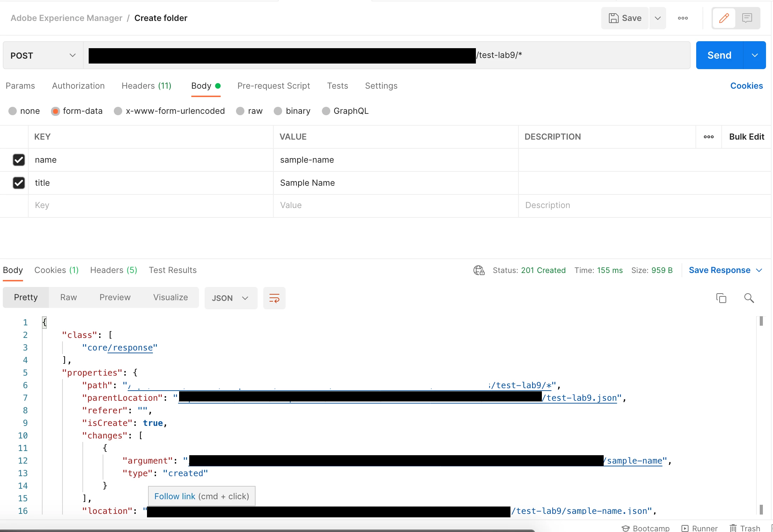This screenshot has height=532, width=773.
Task: Open the POST method dropdown
Action: 43,56
